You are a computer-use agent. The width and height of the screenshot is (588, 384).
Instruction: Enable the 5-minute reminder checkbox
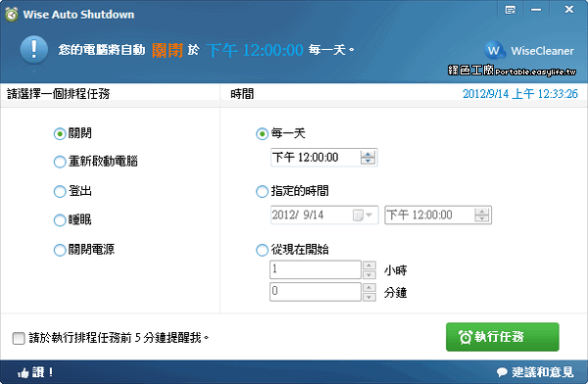tap(19, 338)
